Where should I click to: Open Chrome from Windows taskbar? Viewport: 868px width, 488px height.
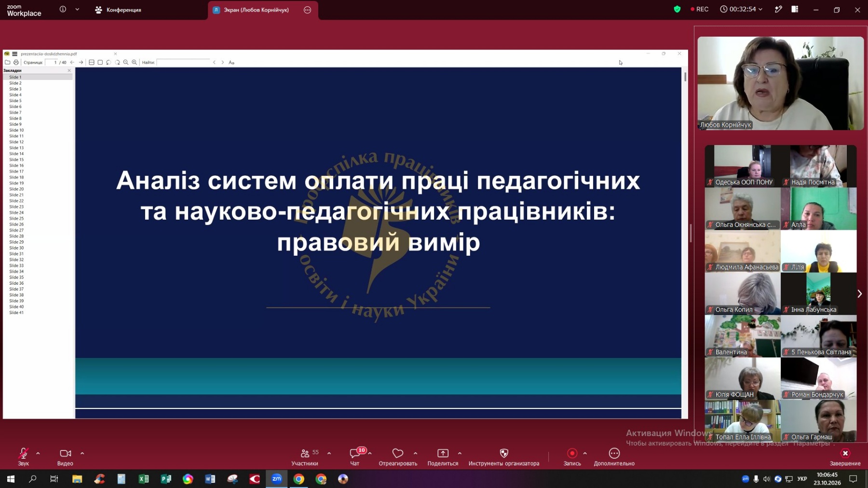(299, 479)
